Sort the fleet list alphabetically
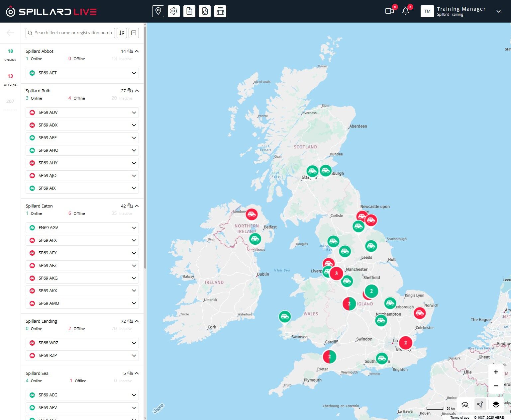 click(122, 33)
